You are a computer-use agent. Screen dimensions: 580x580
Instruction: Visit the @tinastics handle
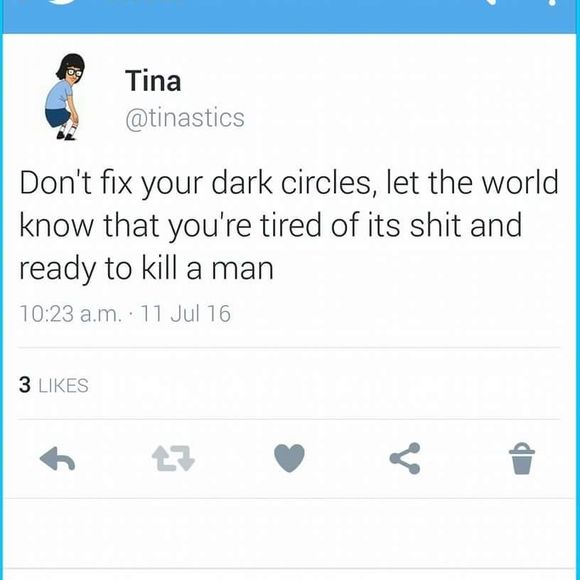(185, 118)
